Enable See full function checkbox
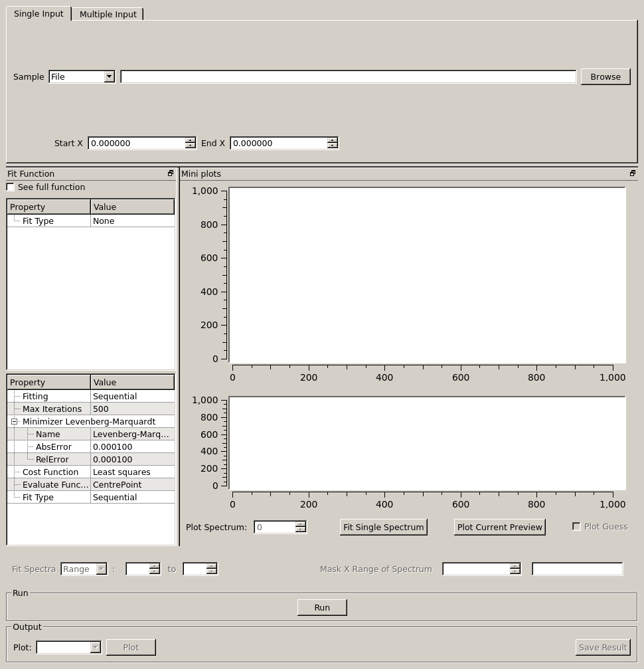 coord(11,187)
